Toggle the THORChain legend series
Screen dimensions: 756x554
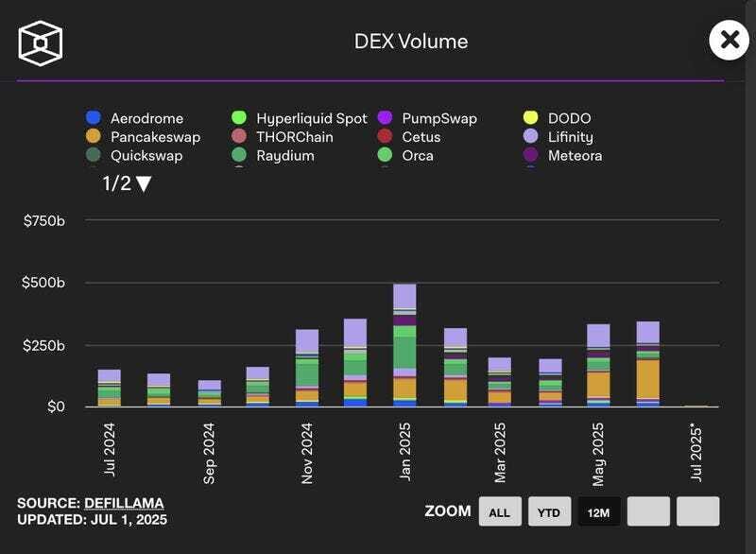(x=283, y=137)
